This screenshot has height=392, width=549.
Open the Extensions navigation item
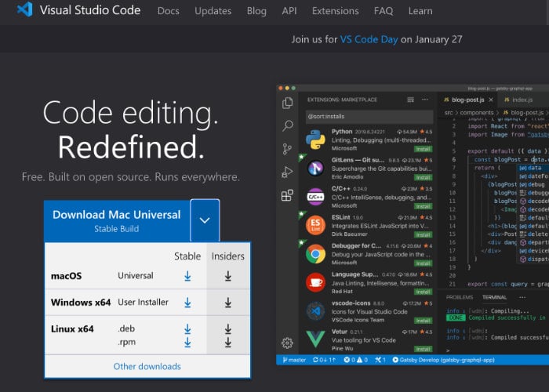[336, 11]
